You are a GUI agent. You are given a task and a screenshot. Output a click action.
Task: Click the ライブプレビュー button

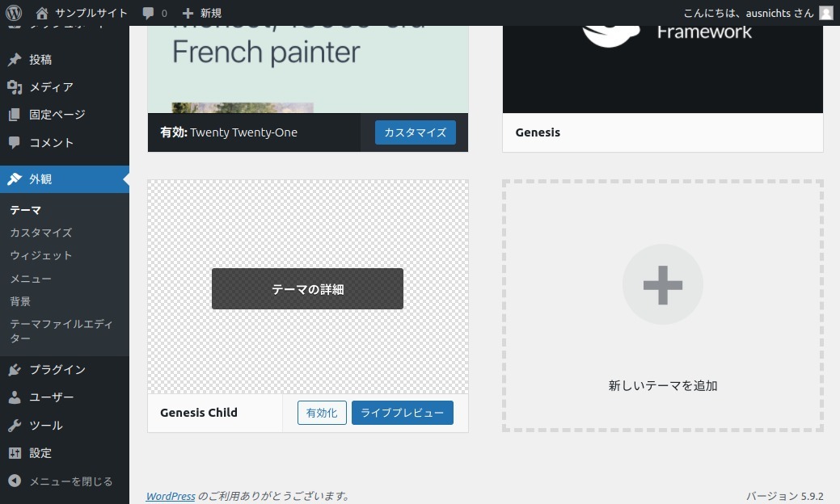403,413
